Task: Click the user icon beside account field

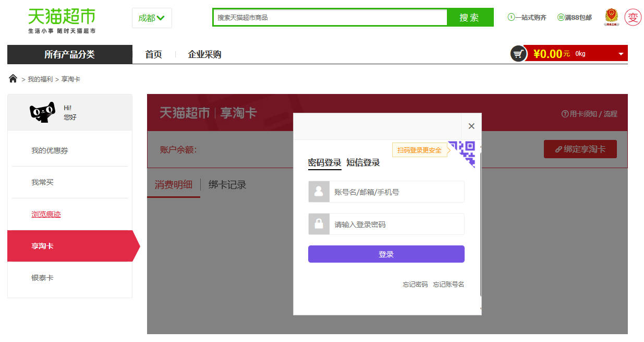Action: 319,192
